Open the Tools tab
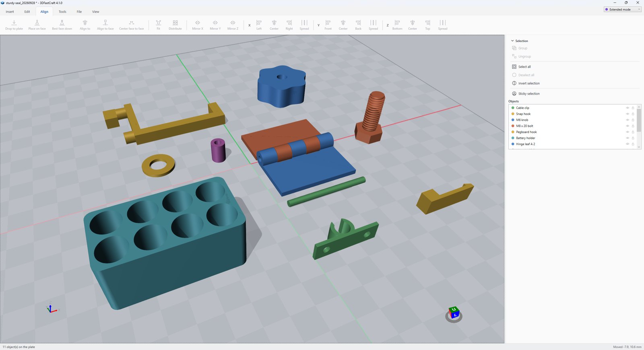The image size is (644, 350). 62,12
